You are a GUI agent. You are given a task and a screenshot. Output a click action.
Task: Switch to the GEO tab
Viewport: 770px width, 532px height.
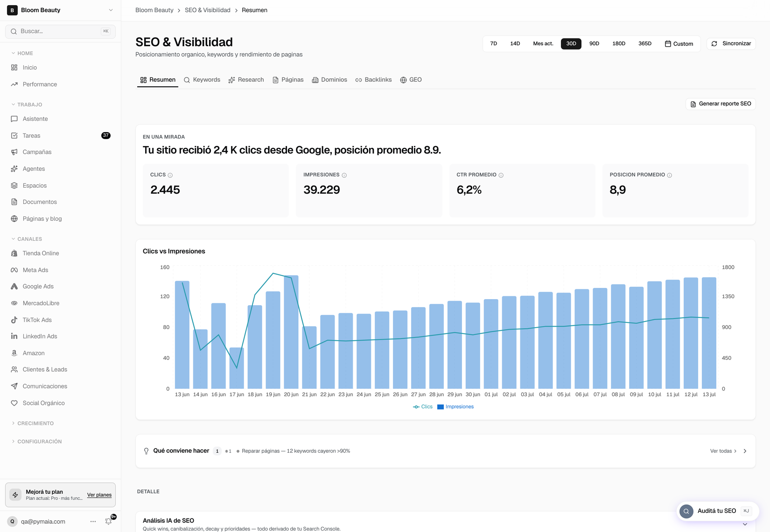[411, 80]
